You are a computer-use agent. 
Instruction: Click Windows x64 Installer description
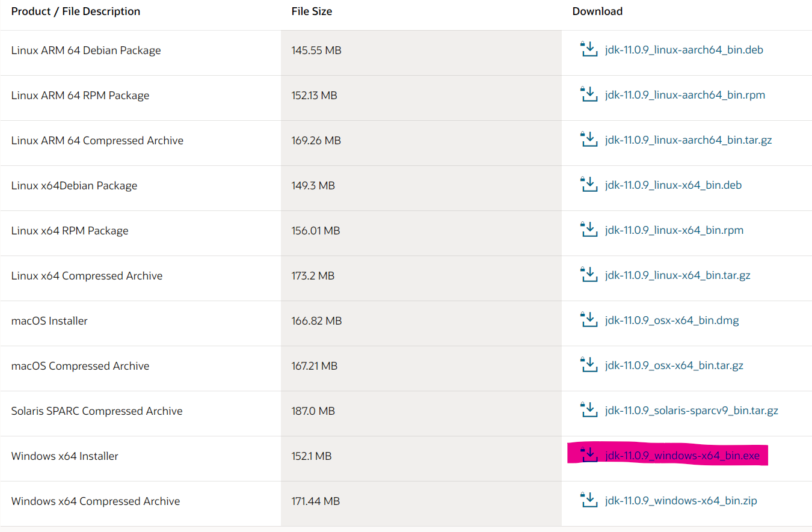click(65, 456)
